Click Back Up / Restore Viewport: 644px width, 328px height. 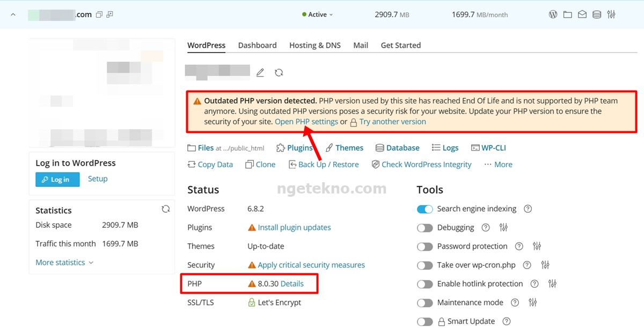(324, 165)
